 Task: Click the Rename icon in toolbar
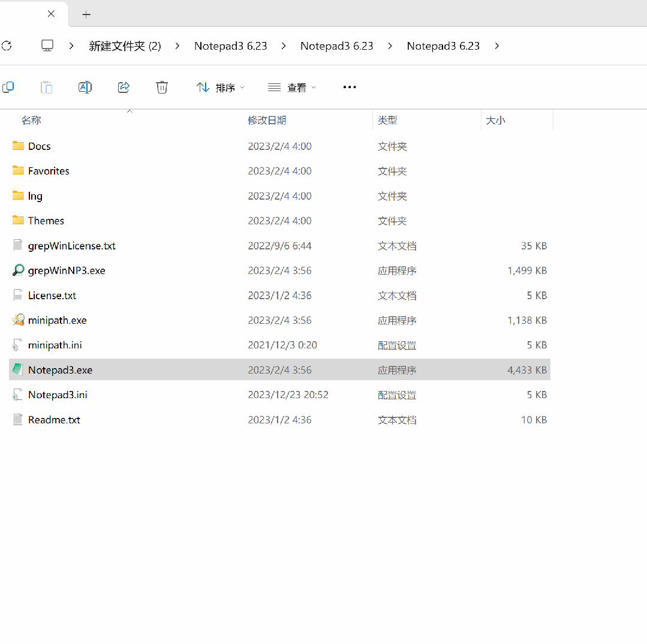[85, 88]
